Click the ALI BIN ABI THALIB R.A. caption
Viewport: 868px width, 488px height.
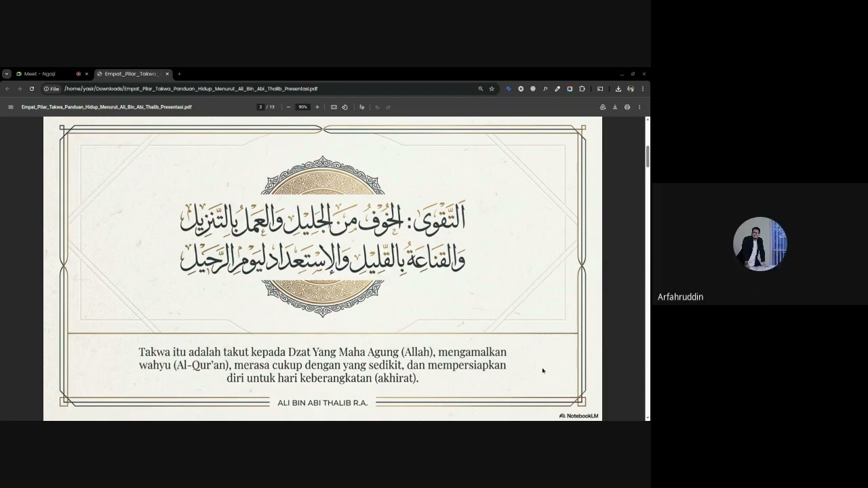pos(323,403)
